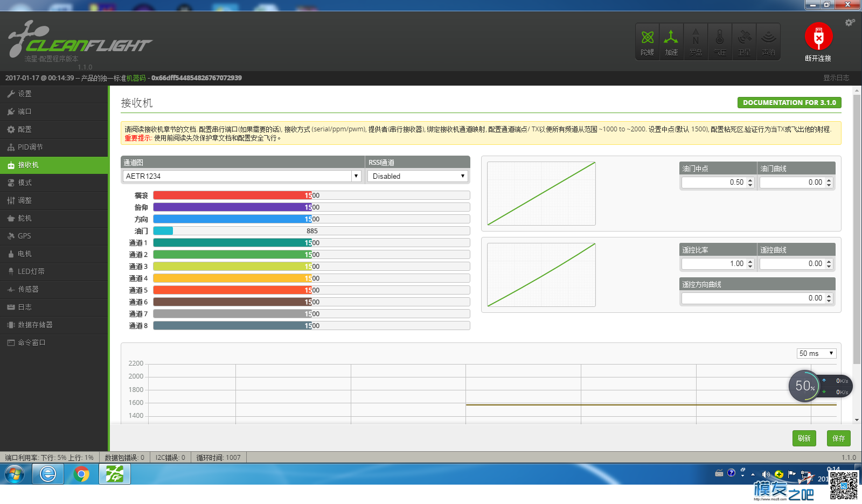The width and height of the screenshot is (862, 504).
Task: Open the 设置 setup tab
Action: pos(54,94)
